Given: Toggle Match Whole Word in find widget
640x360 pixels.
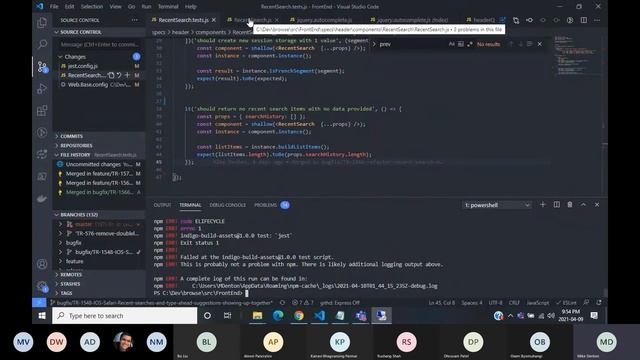Looking at the screenshot, I should coord(460,44).
